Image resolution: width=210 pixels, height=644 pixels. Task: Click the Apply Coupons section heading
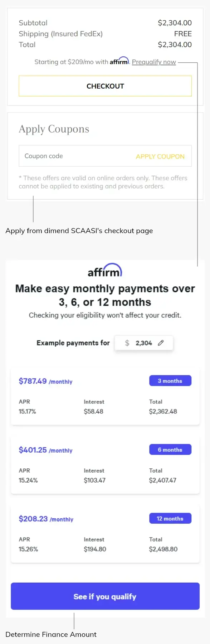point(54,129)
